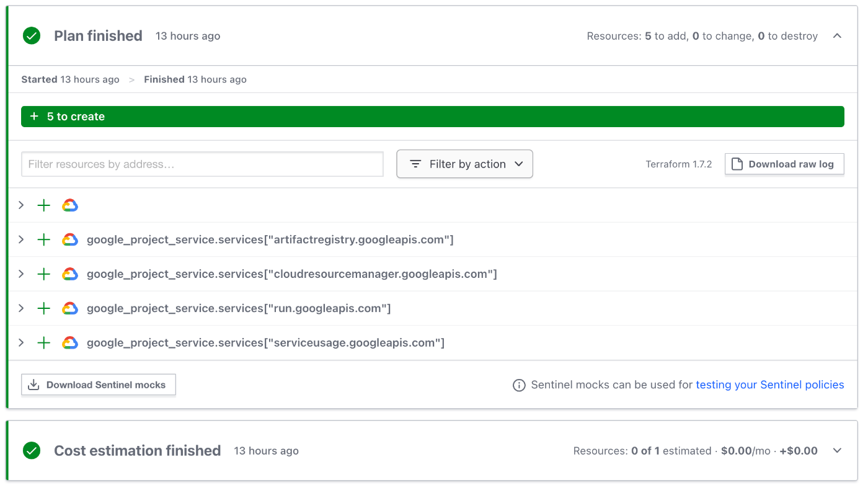Click the Download Sentinel mocks button
The width and height of the screenshot is (868, 490).
point(99,385)
